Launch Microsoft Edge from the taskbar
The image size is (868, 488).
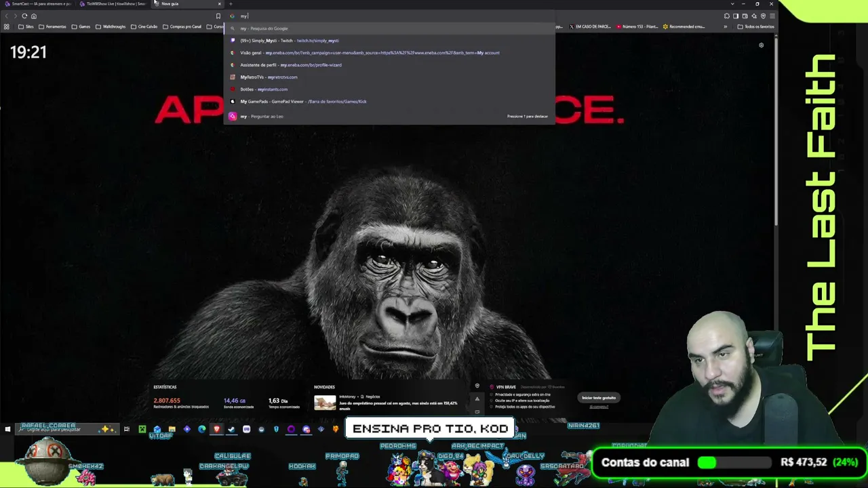coord(201,429)
